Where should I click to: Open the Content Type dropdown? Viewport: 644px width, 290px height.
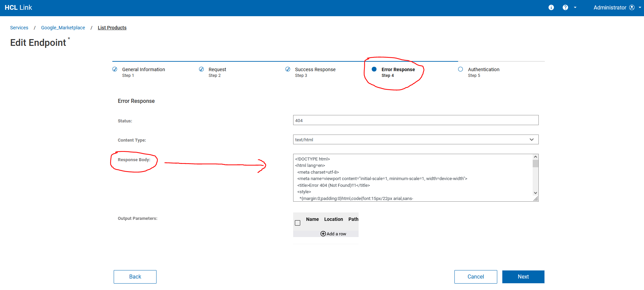pos(416,140)
